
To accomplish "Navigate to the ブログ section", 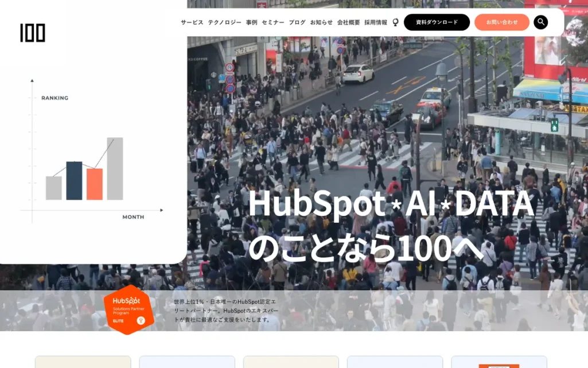I will pyautogui.click(x=297, y=22).
